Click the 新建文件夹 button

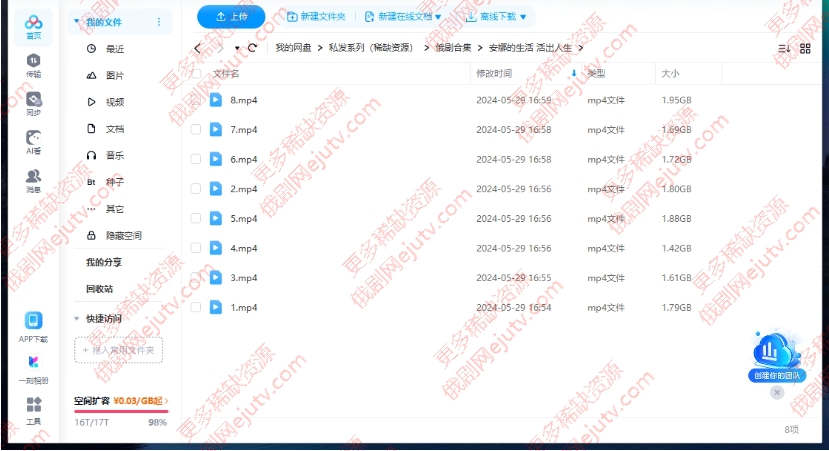[316, 17]
